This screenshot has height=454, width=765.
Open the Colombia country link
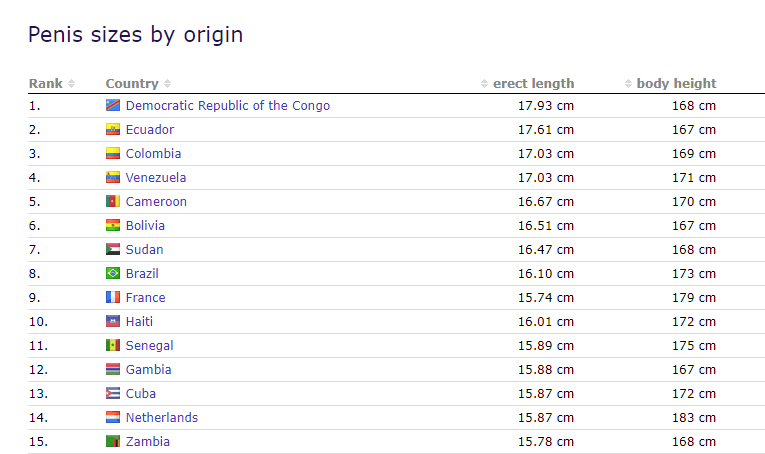[x=153, y=154]
